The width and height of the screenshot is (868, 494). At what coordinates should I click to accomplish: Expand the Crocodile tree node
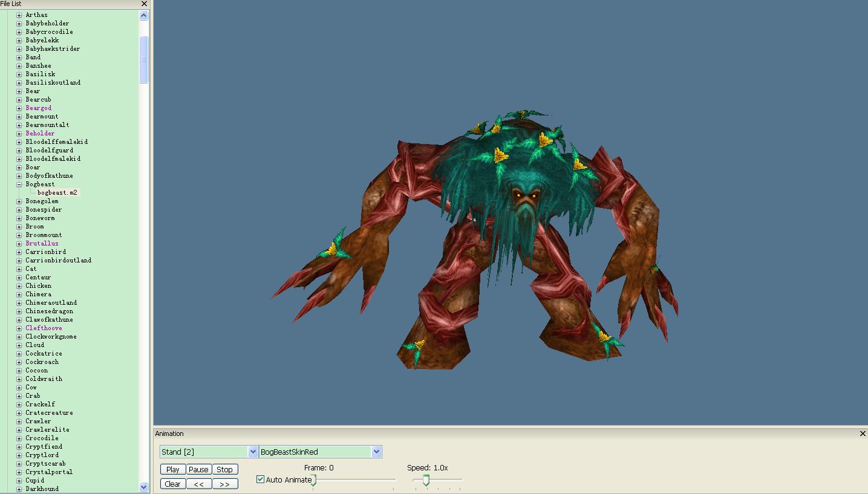point(19,438)
